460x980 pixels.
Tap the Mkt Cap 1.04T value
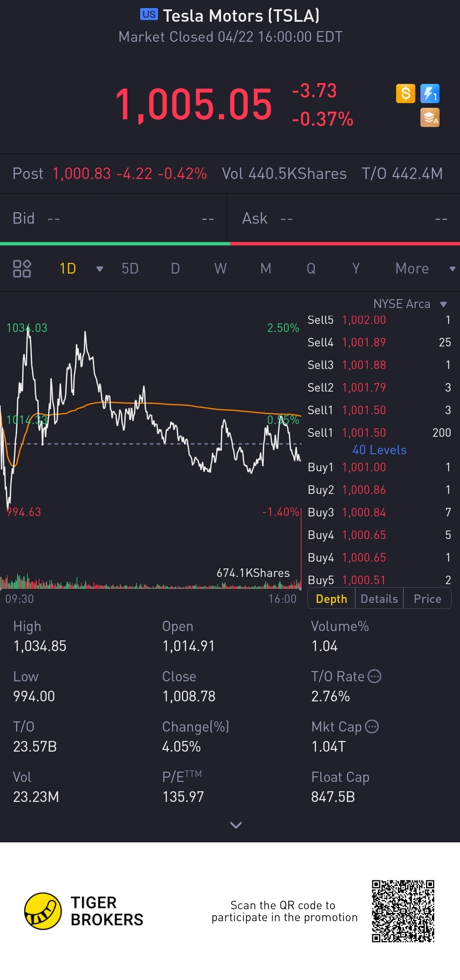pyautogui.click(x=328, y=747)
